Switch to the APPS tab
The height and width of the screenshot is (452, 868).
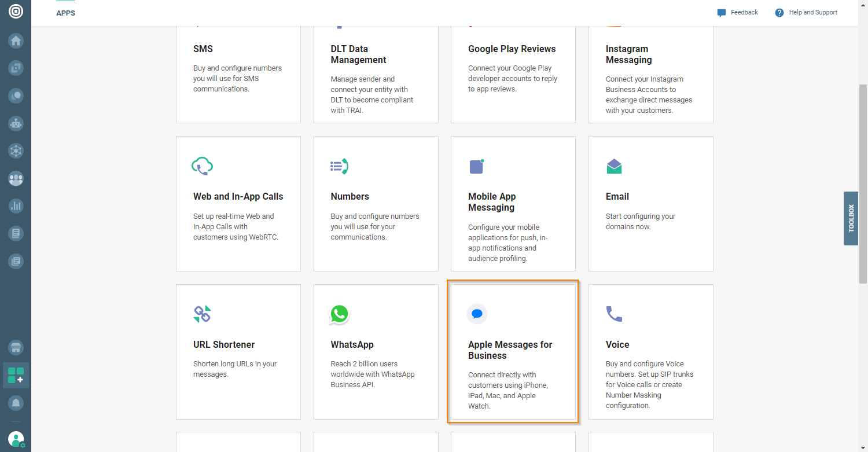(x=65, y=13)
